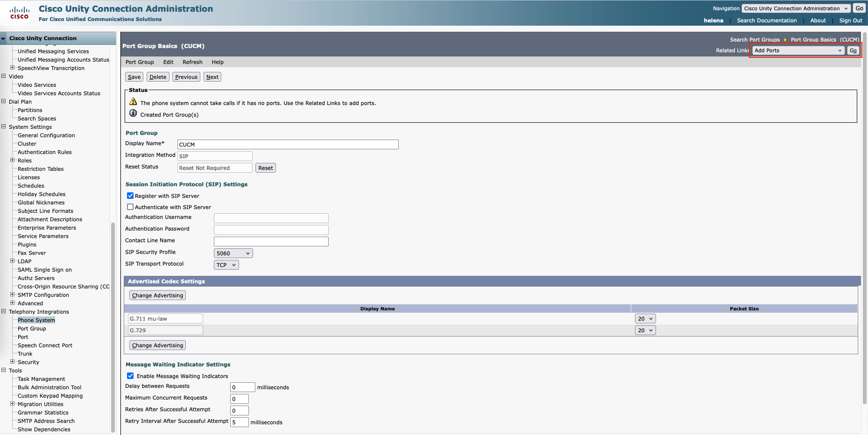Click the yellow warning icon in Status

(x=133, y=102)
